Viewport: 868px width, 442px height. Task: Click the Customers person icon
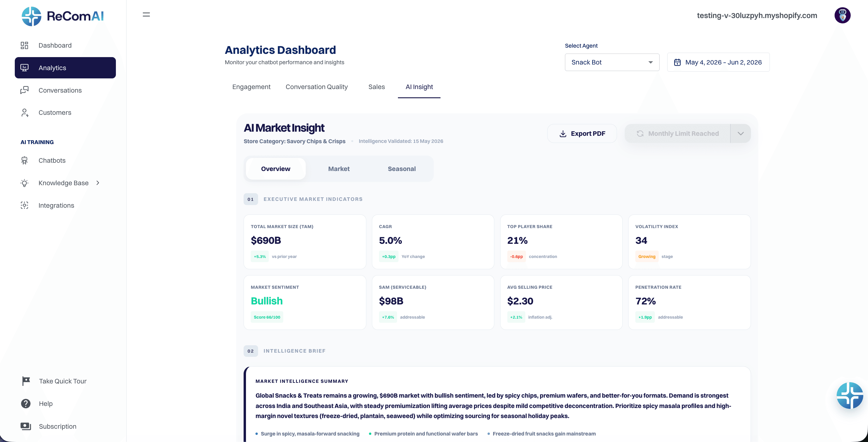(24, 113)
